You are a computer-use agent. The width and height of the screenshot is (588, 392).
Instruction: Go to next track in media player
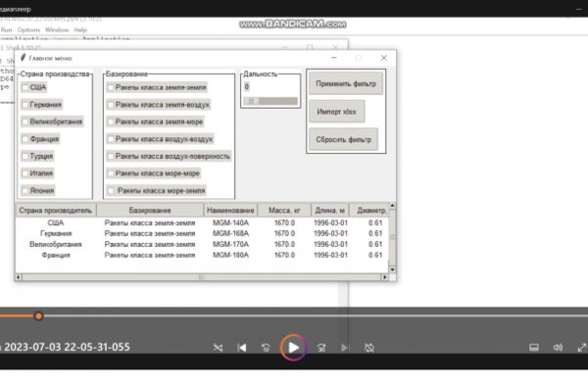point(345,348)
